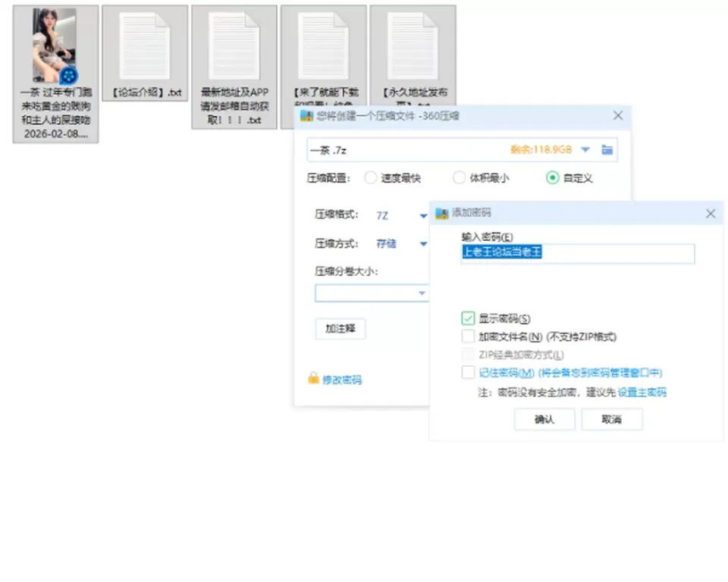Click the 修改密码 link
The width and height of the screenshot is (728, 582).
[x=342, y=380]
